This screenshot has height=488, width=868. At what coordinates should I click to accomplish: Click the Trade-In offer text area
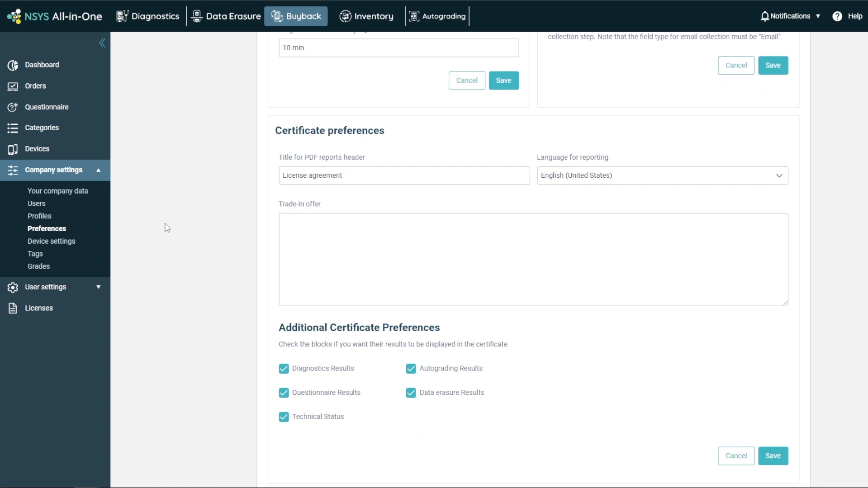[x=533, y=259]
